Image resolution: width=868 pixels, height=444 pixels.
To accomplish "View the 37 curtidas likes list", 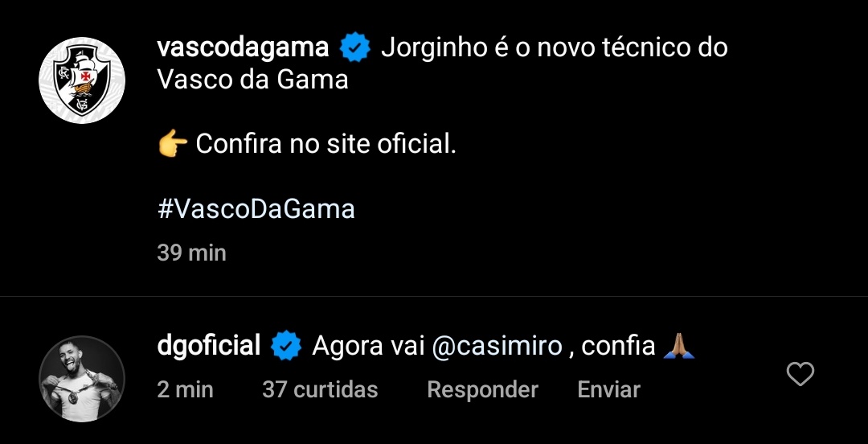I will [x=320, y=390].
